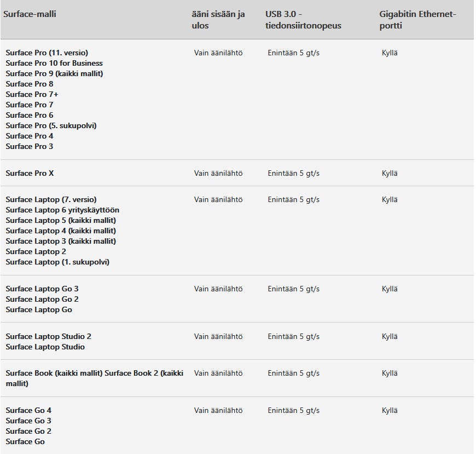Click the "Surface Pro 7+" entry
476x454 pixels.
pyautogui.click(x=32, y=95)
